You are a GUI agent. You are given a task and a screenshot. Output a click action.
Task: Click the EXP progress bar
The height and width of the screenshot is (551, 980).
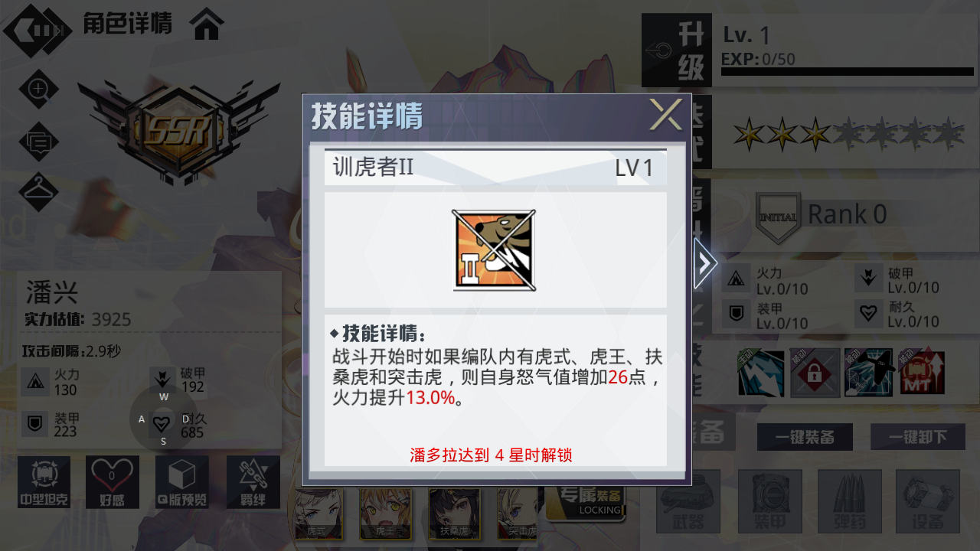(x=847, y=72)
